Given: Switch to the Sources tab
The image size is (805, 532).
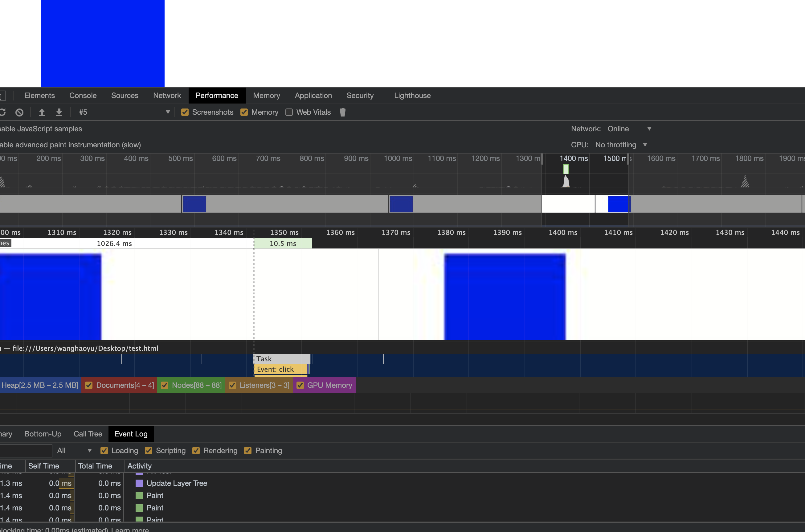Looking at the screenshot, I should pyautogui.click(x=125, y=96).
